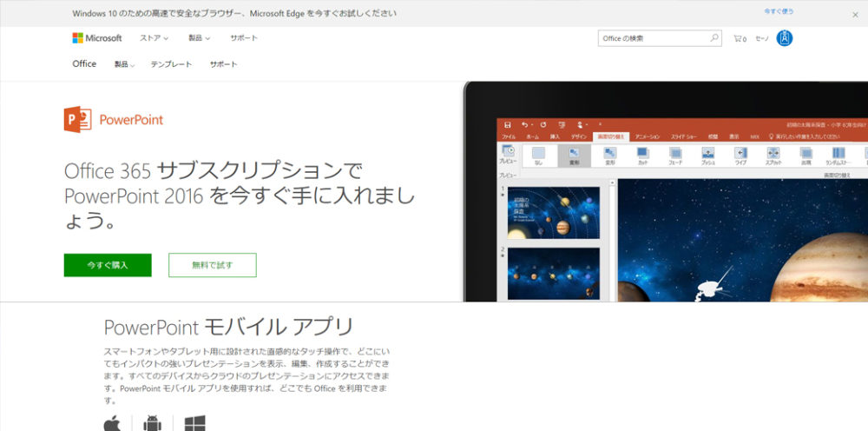This screenshot has width=868, height=431.
Task: Click the Microsoft logo
Action: pyautogui.click(x=97, y=38)
